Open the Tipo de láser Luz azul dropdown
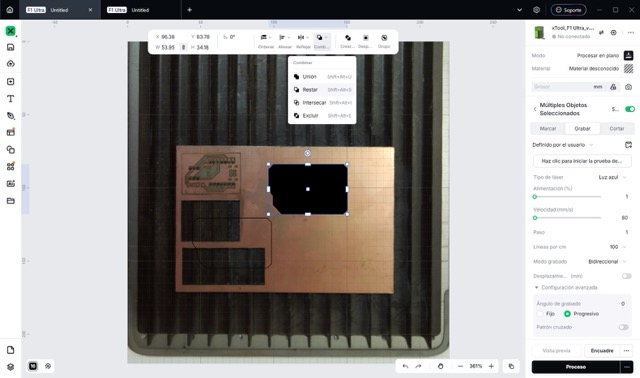Image resolution: width=640 pixels, height=378 pixels. click(613, 177)
